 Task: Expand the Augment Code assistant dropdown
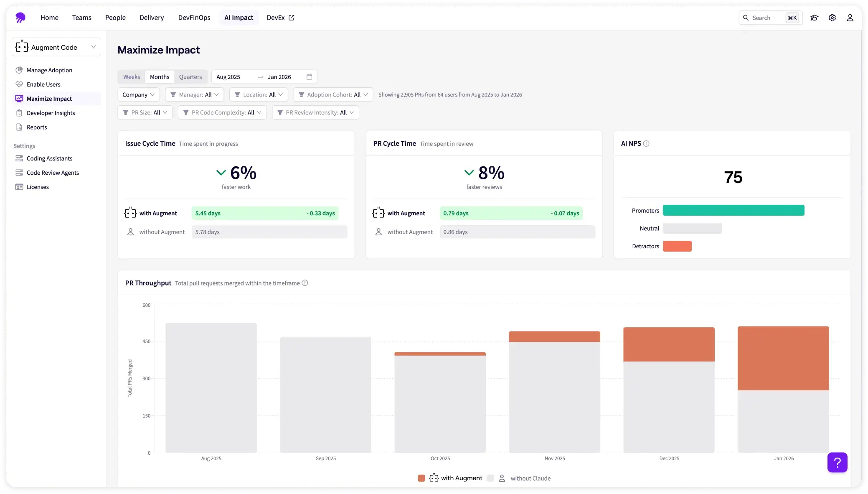point(56,47)
